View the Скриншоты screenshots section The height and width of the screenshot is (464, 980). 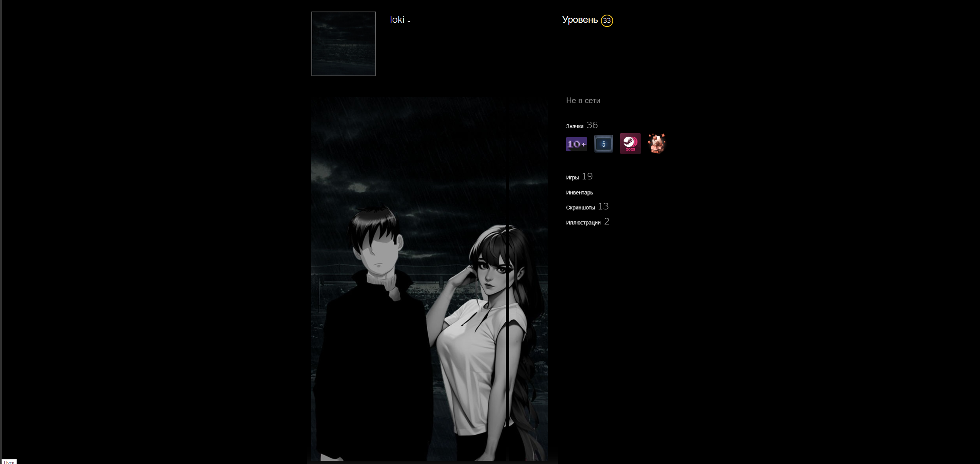[x=580, y=208]
